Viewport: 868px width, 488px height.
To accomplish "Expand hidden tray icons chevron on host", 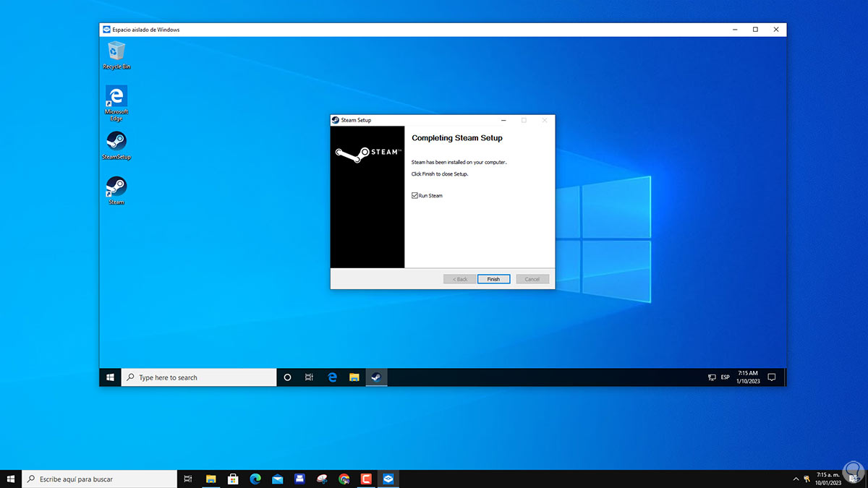I will pos(796,479).
